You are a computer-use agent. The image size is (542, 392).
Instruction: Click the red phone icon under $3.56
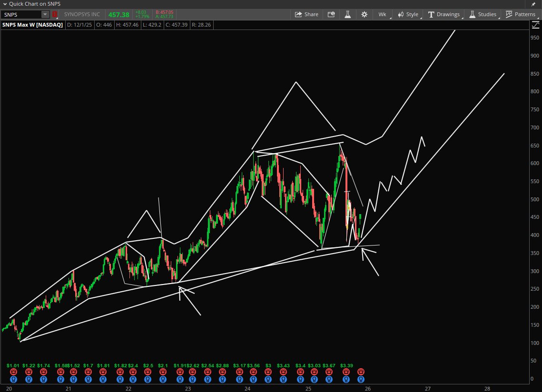pyautogui.click(x=253, y=372)
